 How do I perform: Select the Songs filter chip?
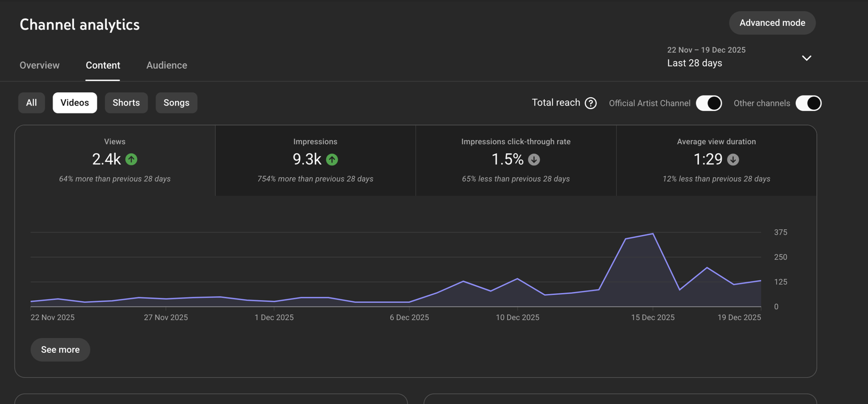(176, 103)
